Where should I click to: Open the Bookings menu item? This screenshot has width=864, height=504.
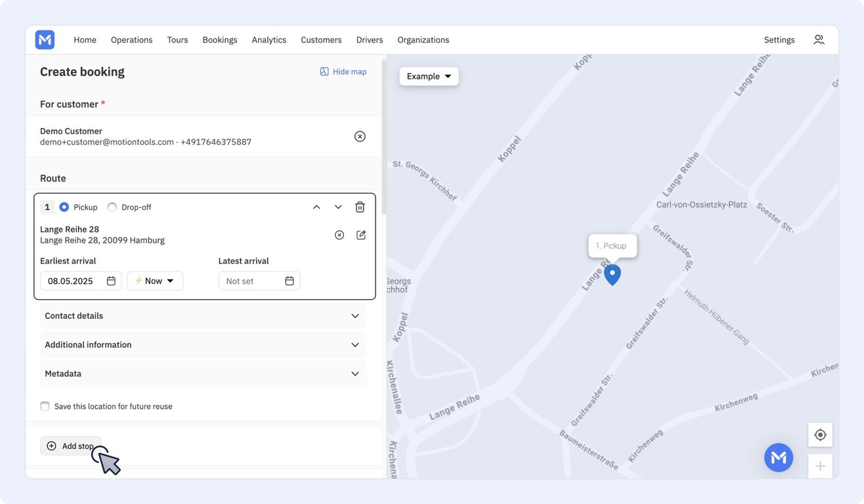pyautogui.click(x=220, y=40)
